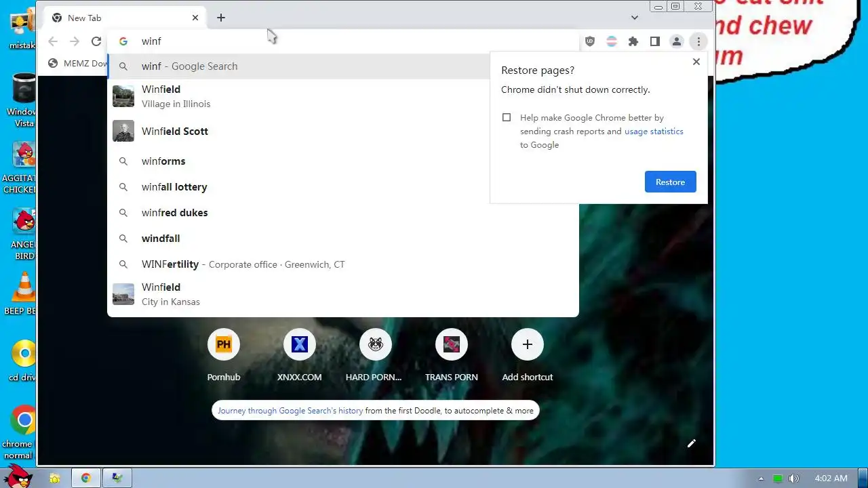Pick the WINFertility Corporate office suggestion
Image resolution: width=868 pixels, height=488 pixels.
[x=342, y=264]
